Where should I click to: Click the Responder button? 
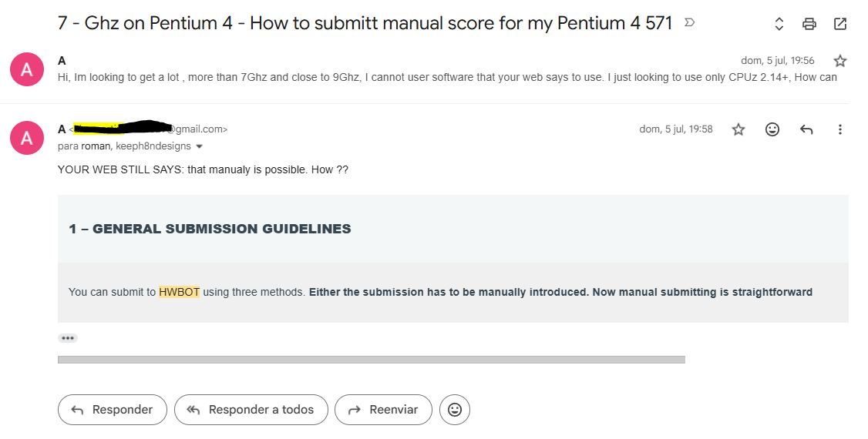pyautogui.click(x=113, y=410)
